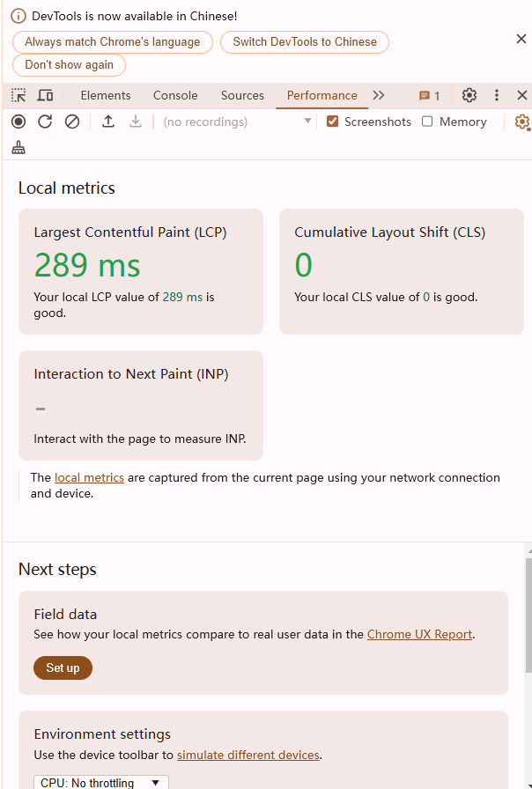Activate the inspect element picker icon
Screen dimensions: 532x789
pos(18,95)
